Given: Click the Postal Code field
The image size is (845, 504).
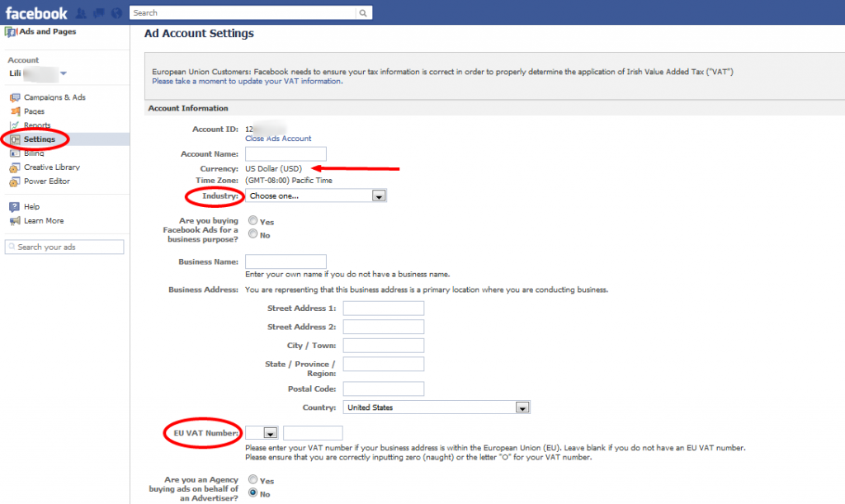Looking at the screenshot, I should pos(384,389).
